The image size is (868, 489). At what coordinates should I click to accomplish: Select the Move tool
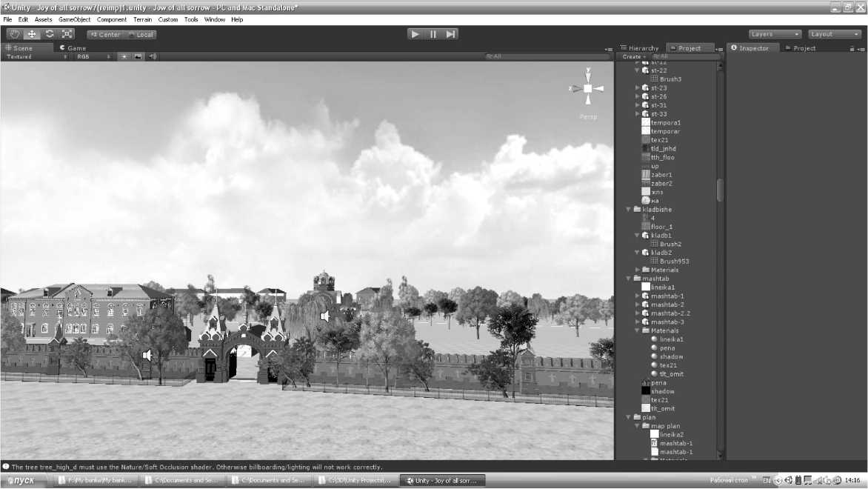click(32, 34)
